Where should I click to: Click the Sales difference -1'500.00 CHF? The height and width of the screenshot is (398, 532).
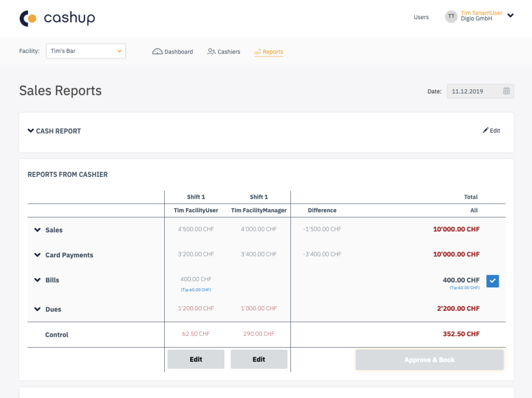point(322,229)
